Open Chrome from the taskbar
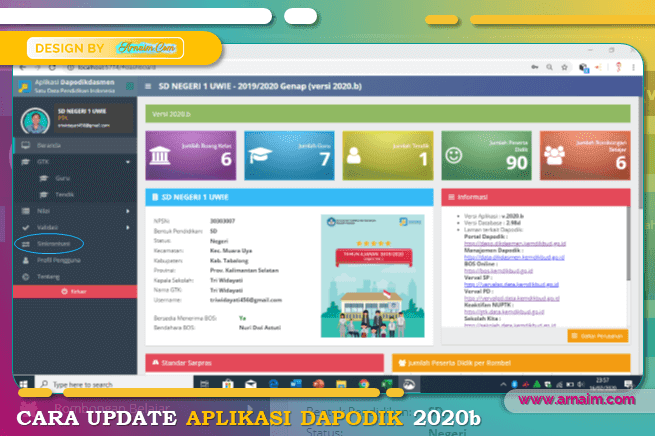655x436 pixels. (x=363, y=384)
